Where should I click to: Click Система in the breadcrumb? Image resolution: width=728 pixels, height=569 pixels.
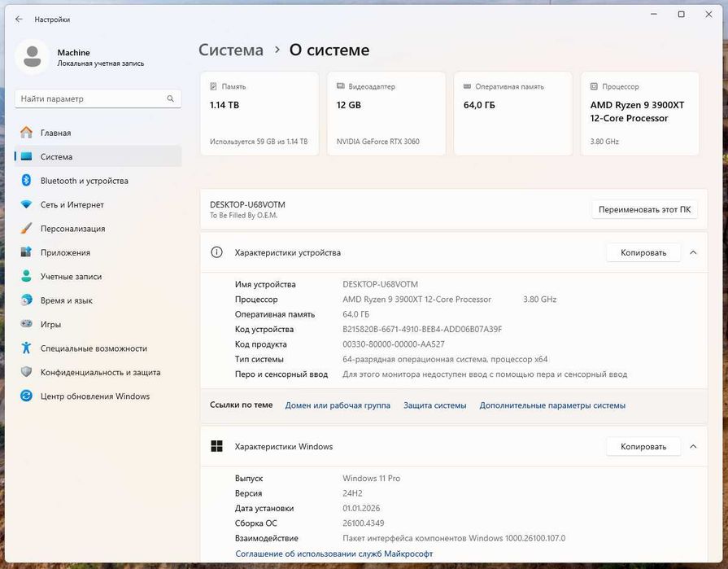[x=231, y=50]
